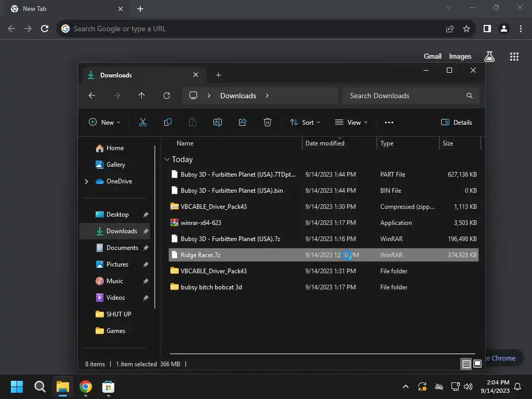Switch to details list view icon in status bar
Image resolution: width=532 pixels, height=399 pixels.
click(467, 364)
